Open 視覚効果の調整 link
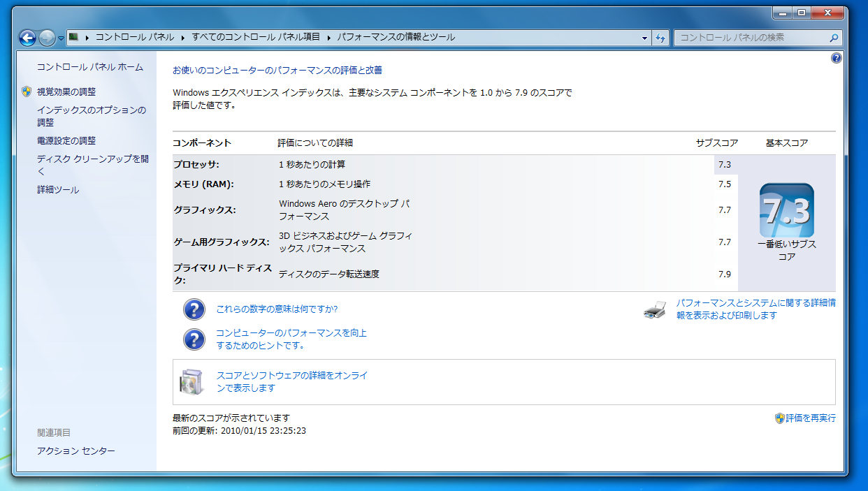The height and width of the screenshot is (491, 868). click(x=66, y=91)
